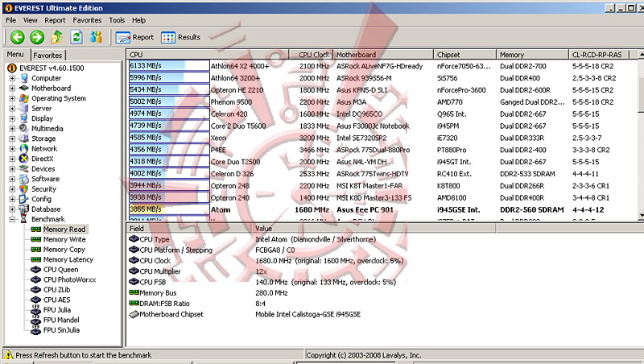Switch to the Favorites tab
The height and width of the screenshot is (364, 644).
47,55
